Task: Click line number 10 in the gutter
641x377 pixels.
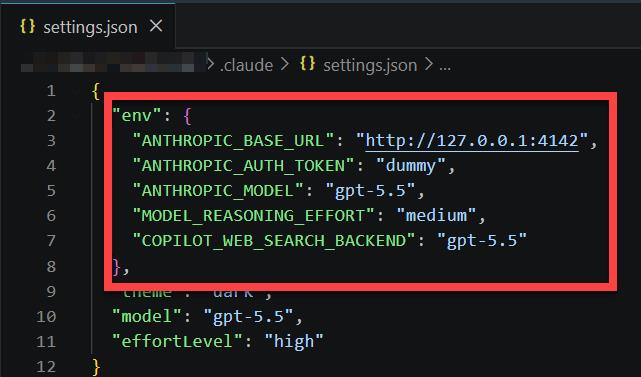Action: point(46,316)
